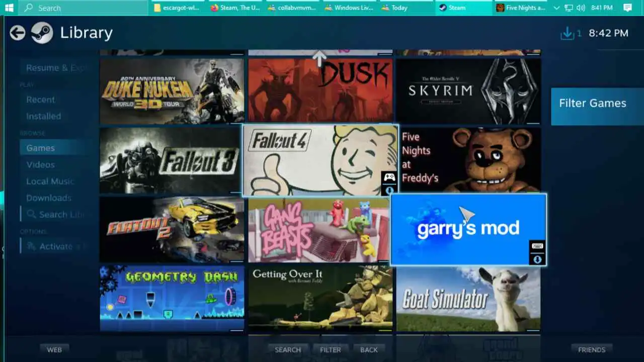Click the taskbar clock showing 8:41 PM
The width and height of the screenshot is (644, 362).
pyautogui.click(x=602, y=8)
